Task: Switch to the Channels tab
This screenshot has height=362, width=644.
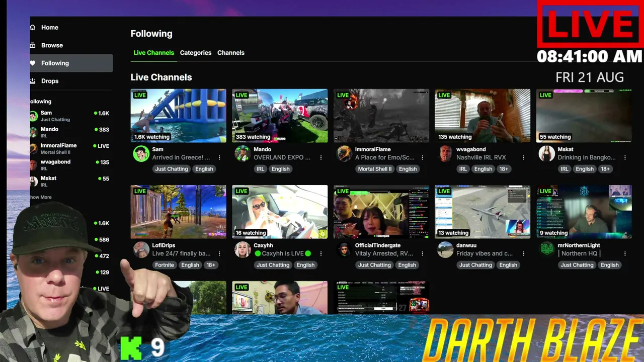Action: (x=231, y=53)
